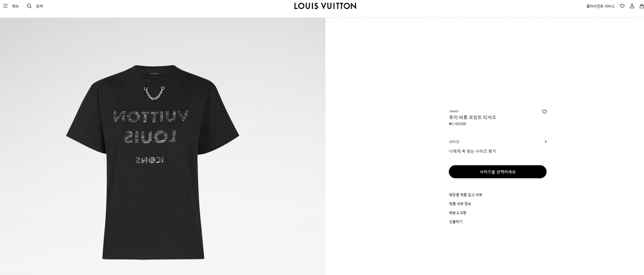Click the black T-shirt product image
The width and height of the screenshot is (644, 275).
tap(153, 162)
